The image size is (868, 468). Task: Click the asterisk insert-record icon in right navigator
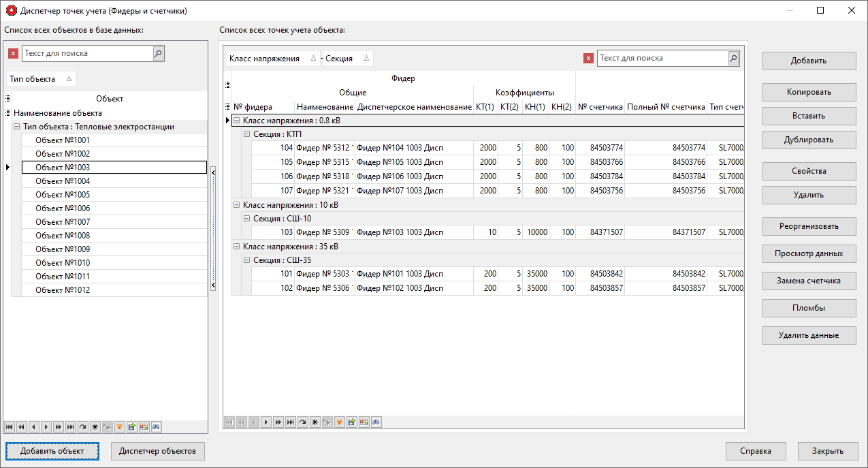315,422
